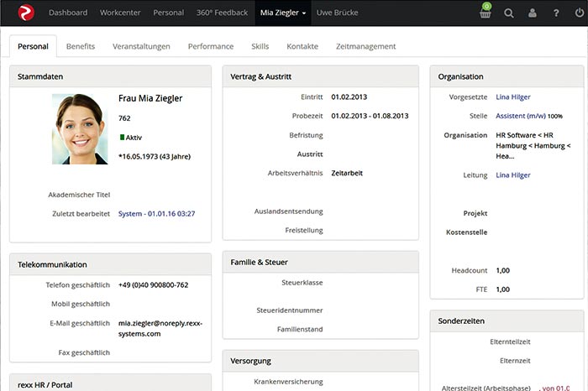Screen dimensions: 588x391
Task: Click the Headcount value 1,00
Action: pos(503,270)
